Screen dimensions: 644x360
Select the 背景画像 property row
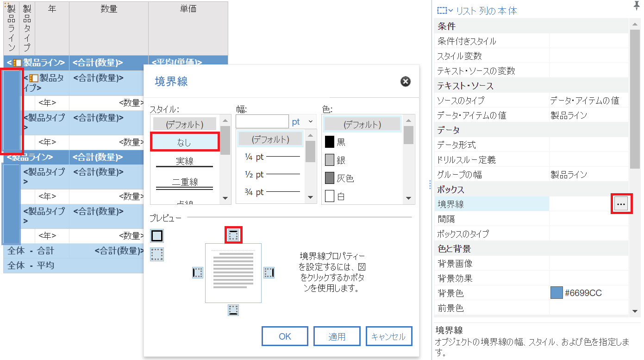[x=531, y=264]
